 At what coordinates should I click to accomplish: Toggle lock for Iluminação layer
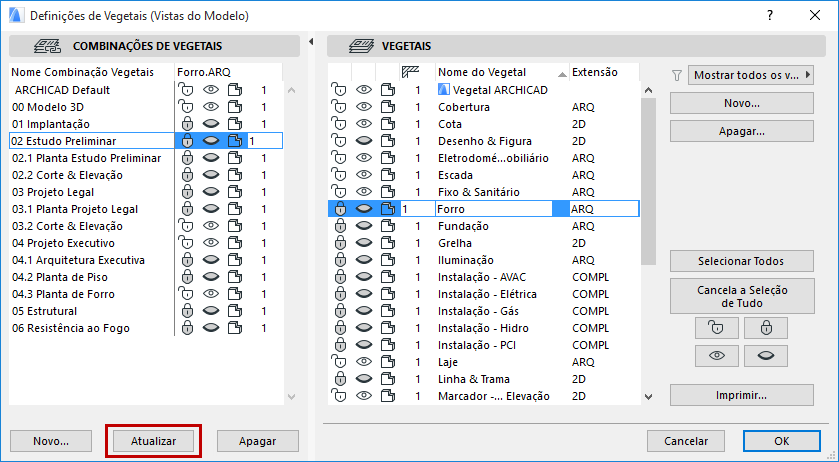click(x=340, y=260)
